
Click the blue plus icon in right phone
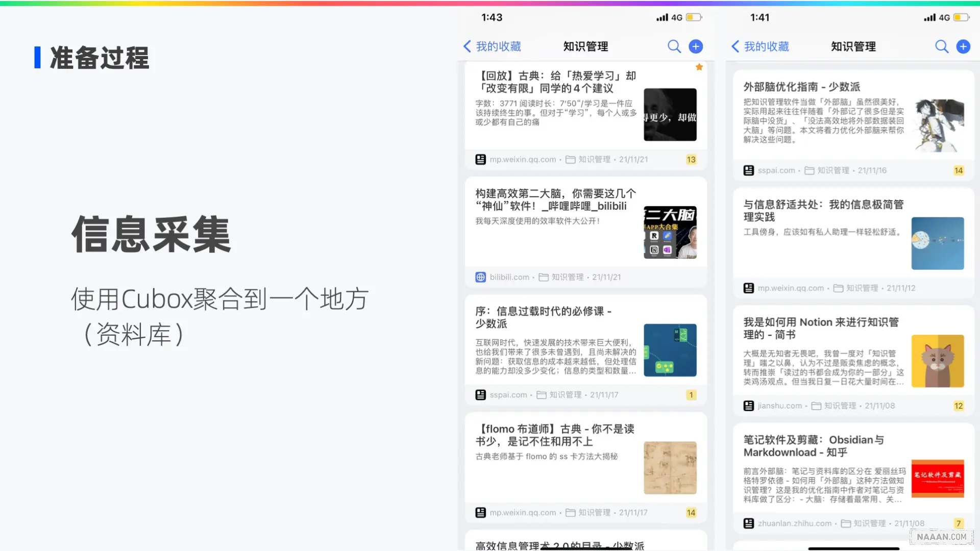pyautogui.click(x=963, y=46)
